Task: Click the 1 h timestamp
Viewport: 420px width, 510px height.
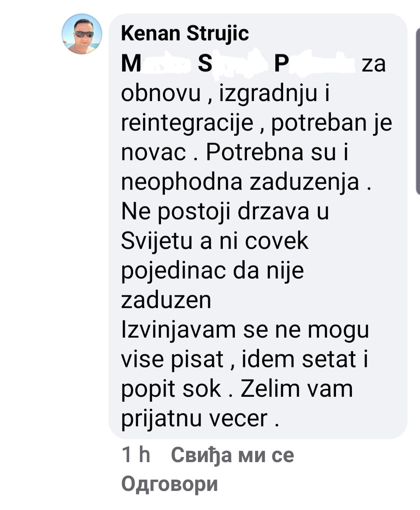Action: (136, 455)
